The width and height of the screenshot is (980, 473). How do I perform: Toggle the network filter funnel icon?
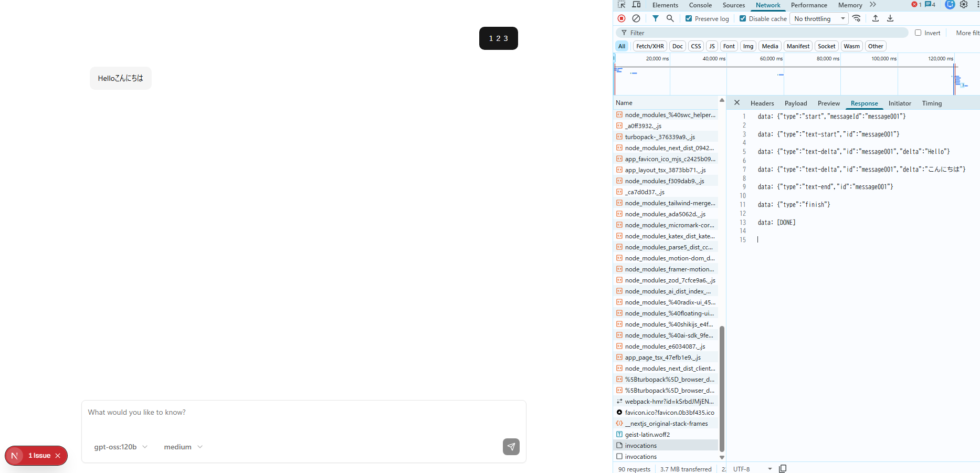pyautogui.click(x=656, y=18)
